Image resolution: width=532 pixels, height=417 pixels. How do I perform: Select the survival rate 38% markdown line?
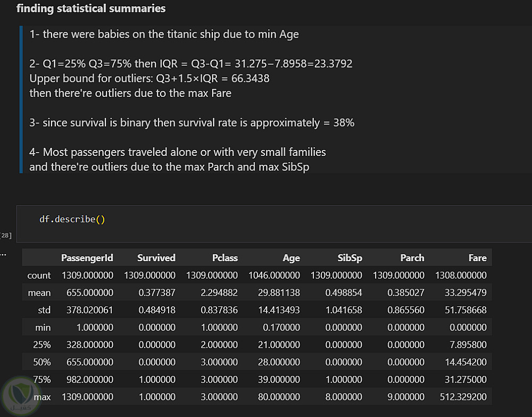[192, 123]
